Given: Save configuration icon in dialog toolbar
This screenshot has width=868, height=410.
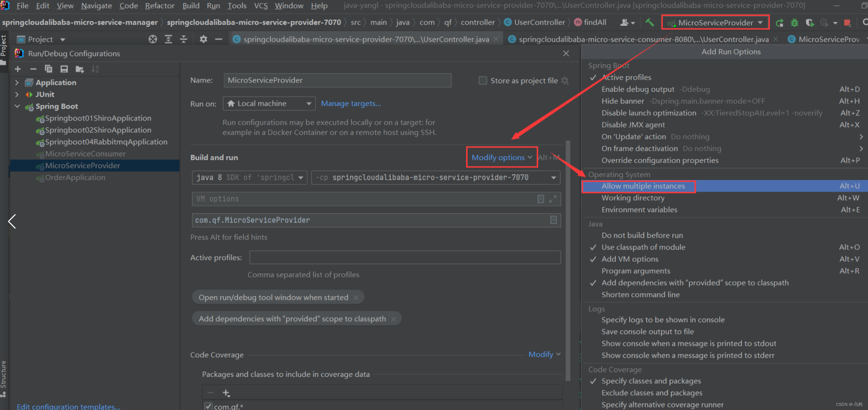Looking at the screenshot, I should tap(64, 69).
